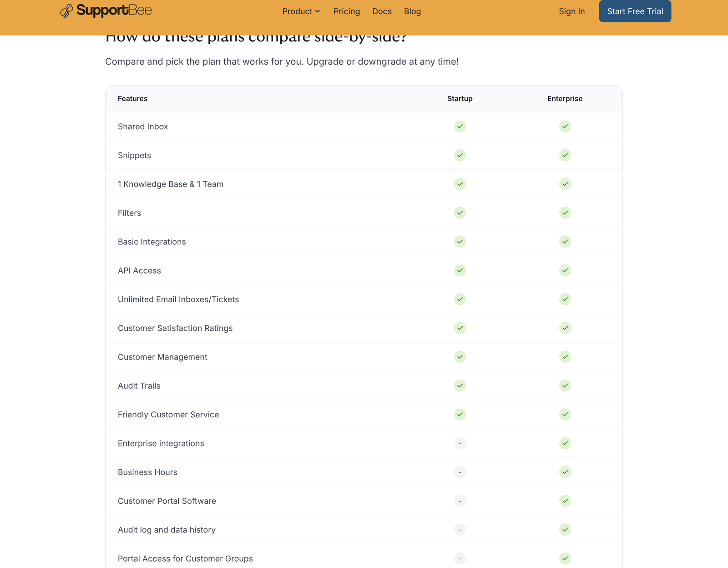This screenshot has height=568, width=728.
Task: Click Startup checkmark for Customer Management
Action: tap(460, 357)
